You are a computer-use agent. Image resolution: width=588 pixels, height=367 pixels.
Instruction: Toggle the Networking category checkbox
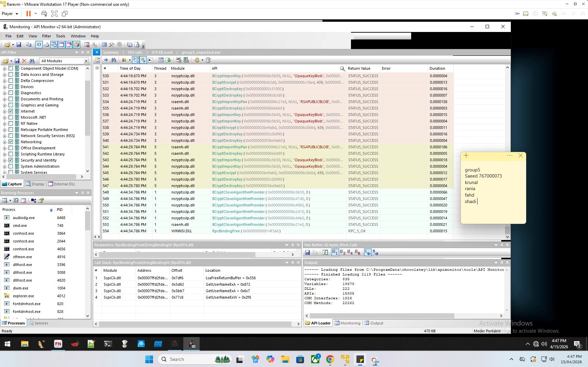(x=11, y=142)
